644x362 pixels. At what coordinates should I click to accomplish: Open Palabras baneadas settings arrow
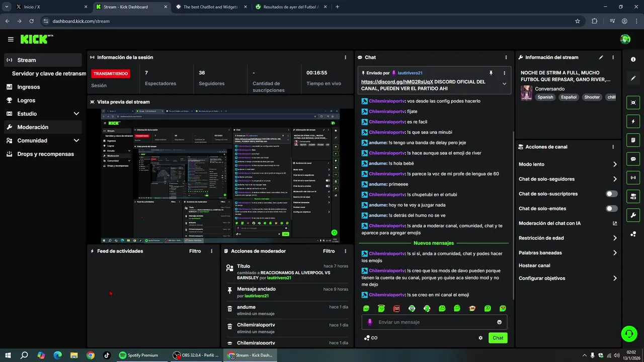tap(615, 253)
